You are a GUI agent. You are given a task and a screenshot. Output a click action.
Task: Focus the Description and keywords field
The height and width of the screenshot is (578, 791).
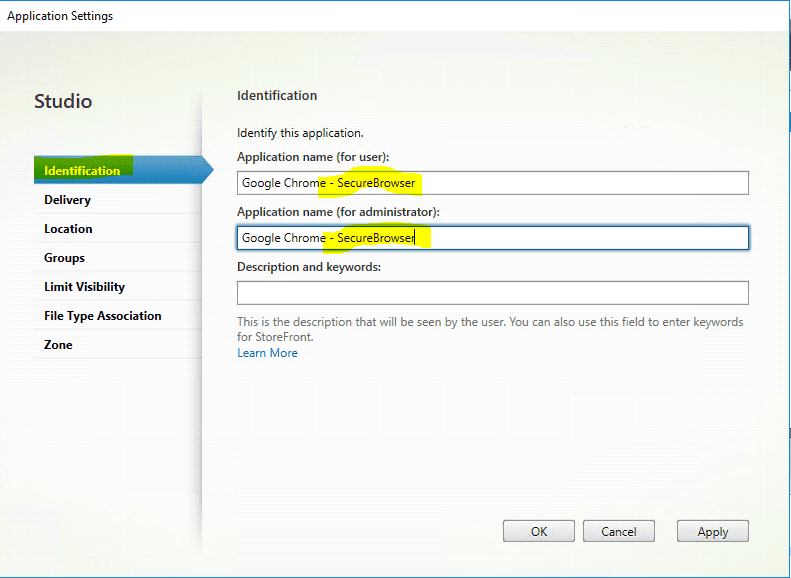[x=492, y=293]
